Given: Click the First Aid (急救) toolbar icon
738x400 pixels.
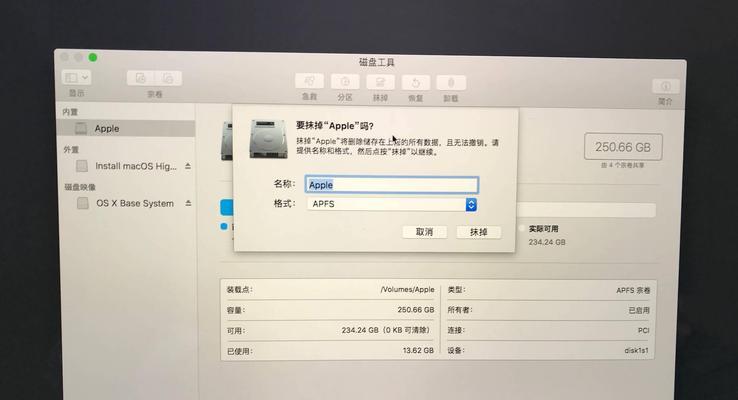Looking at the screenshot, I should pyautogui.click(x=309, y=81).
